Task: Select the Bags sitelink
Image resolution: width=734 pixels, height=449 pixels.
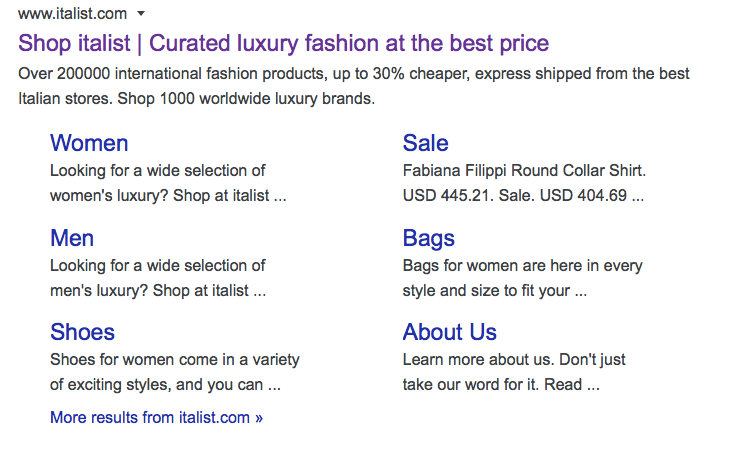Action: [x=428, y=238]
